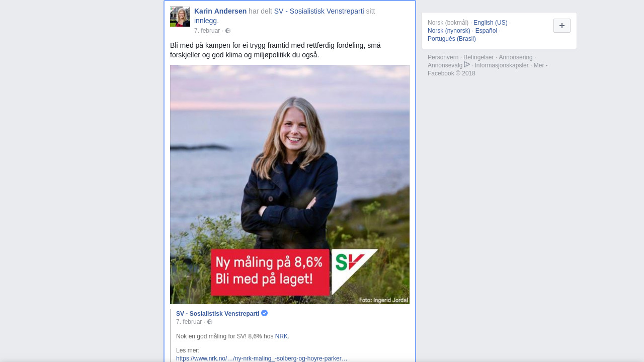Click the globe icon beside shared post date
The height and width of the screenshot is (362, 644).
[x=210, y=322]
